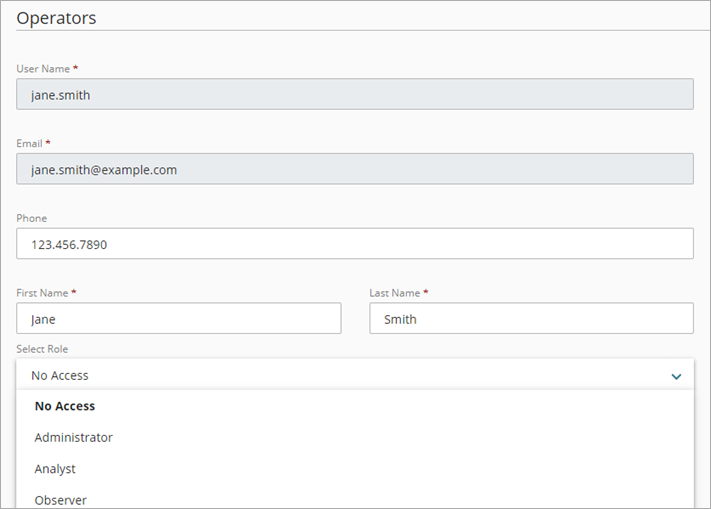The height and width of the screenshot is (509, 711).
Task: Click the First Name field containing Jane
Action: click(179, 318)
